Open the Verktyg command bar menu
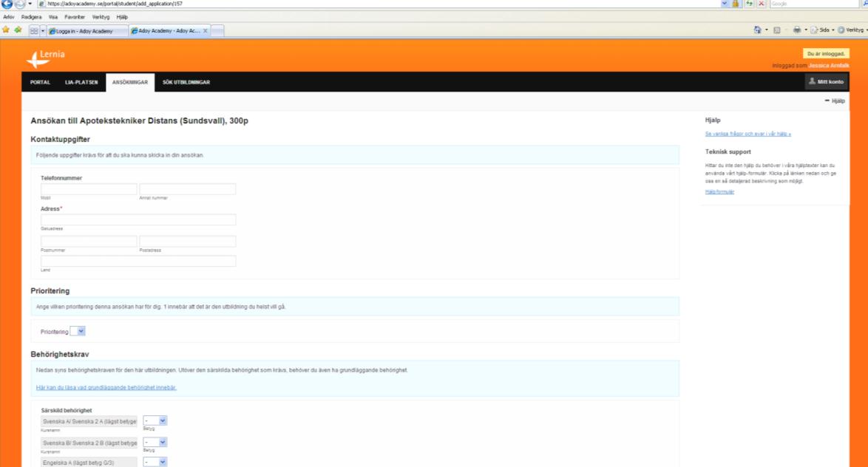Image resolution: width=868 pixels, height=467 pixels. click(852, 30)
